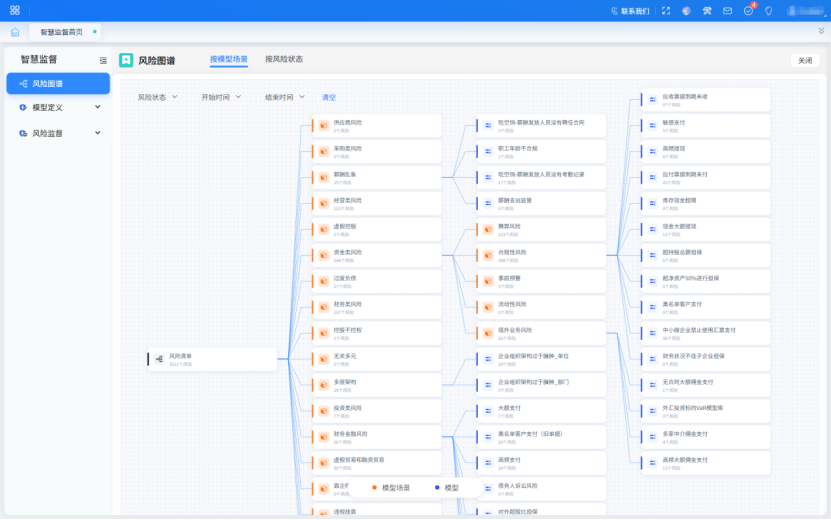Select the 虚假贸易和融资贸易 node
831x520 pixels.
[x=377, y=463]
